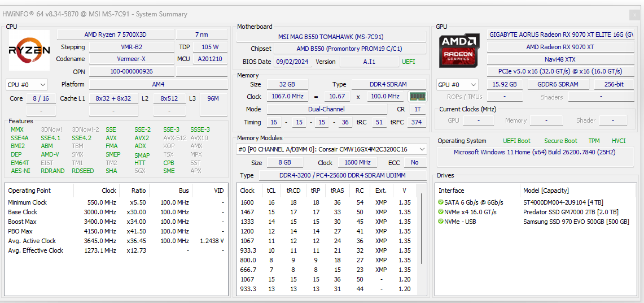Click the Secure Boot status label

560,141
